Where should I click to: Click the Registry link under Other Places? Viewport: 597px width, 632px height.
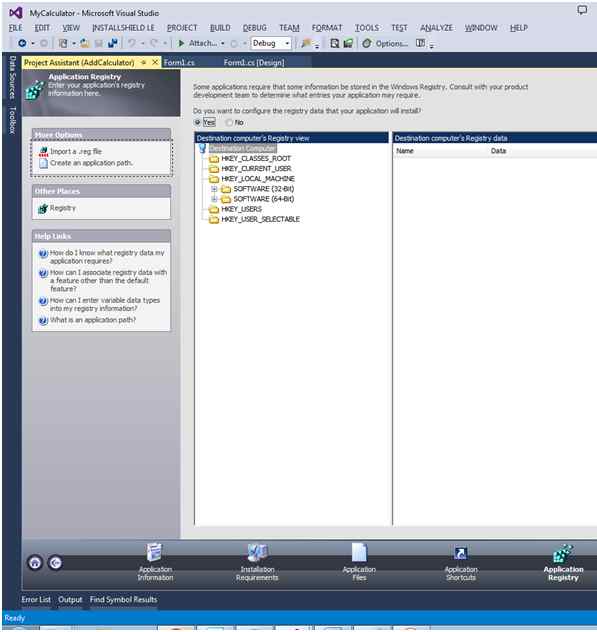click(x=62, y=208)
